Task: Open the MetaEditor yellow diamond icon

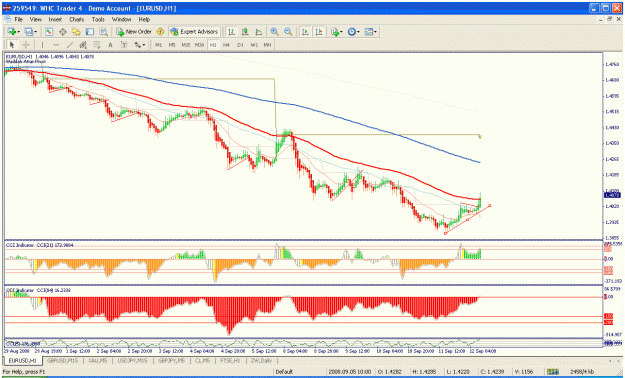Action: click(161, 32)
